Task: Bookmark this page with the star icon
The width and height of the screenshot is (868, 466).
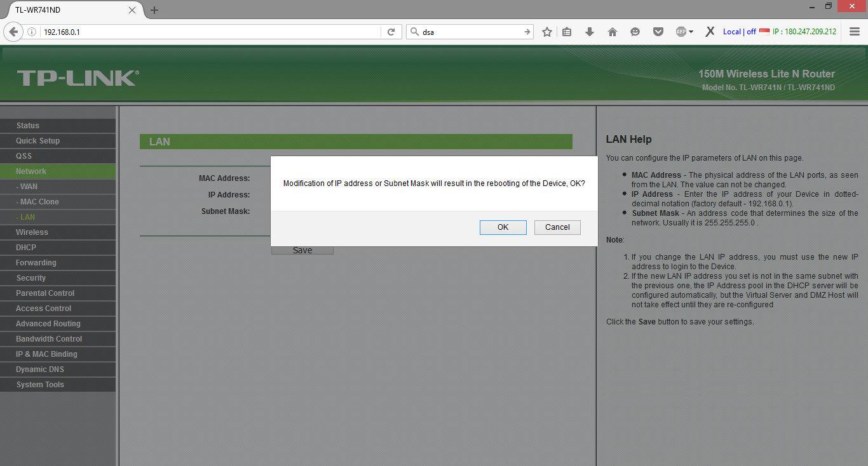Action: [x=546, y=32]
